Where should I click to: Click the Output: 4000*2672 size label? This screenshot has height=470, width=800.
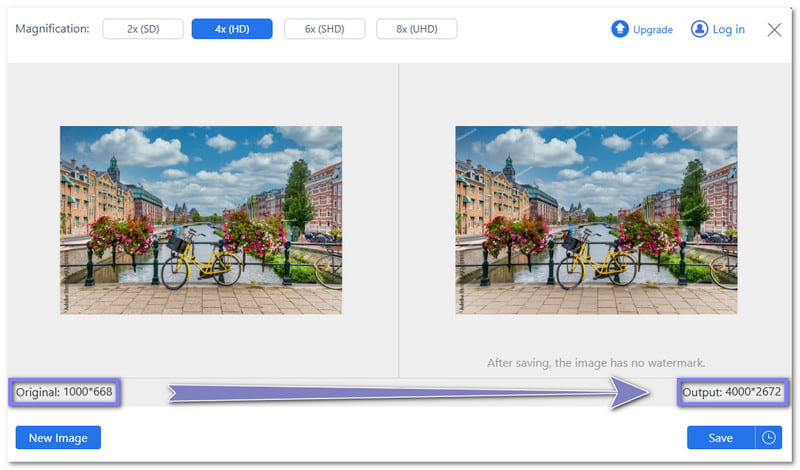tap(731, 392)
